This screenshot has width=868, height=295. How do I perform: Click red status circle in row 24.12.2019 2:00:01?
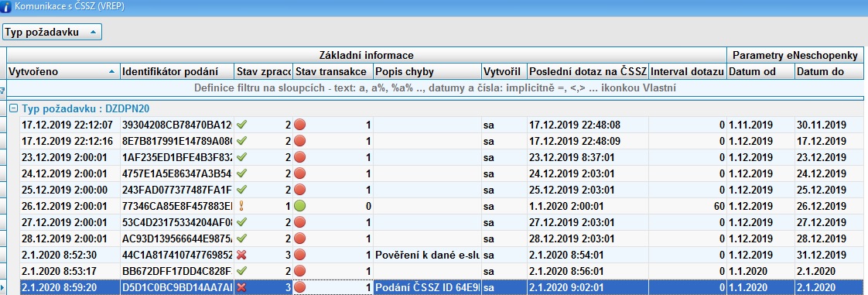[x=300, y=173]
